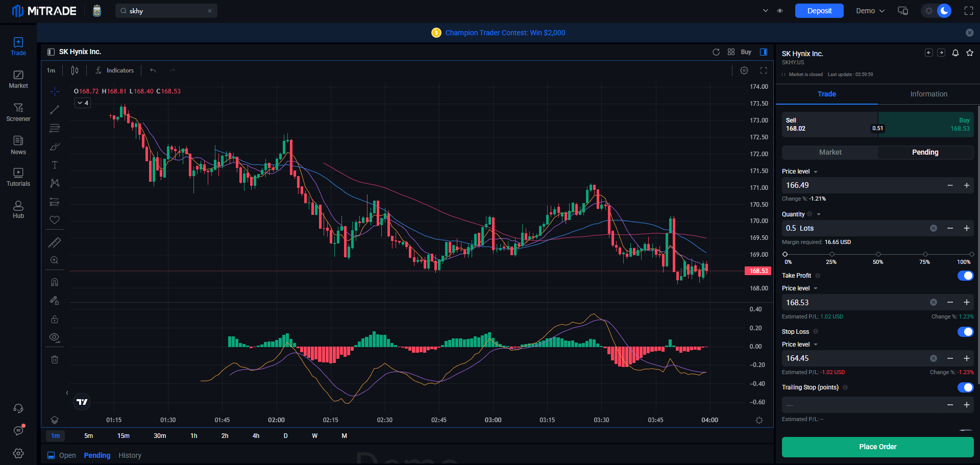Select the Pending order tab
980x465 pixels.
(925, 152)
